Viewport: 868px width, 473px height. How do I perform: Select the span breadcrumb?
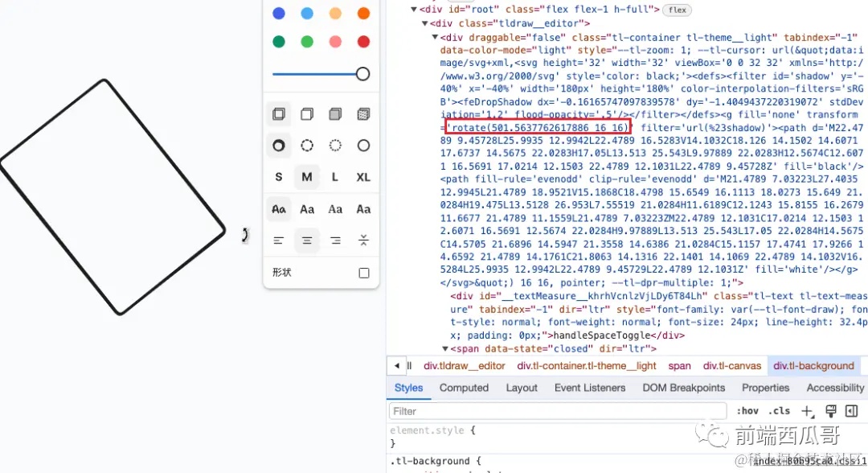point(679,365)
